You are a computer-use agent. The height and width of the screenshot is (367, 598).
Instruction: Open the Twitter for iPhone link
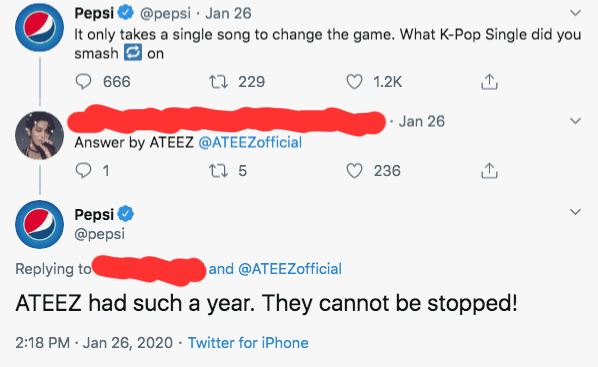coord(248,343)
